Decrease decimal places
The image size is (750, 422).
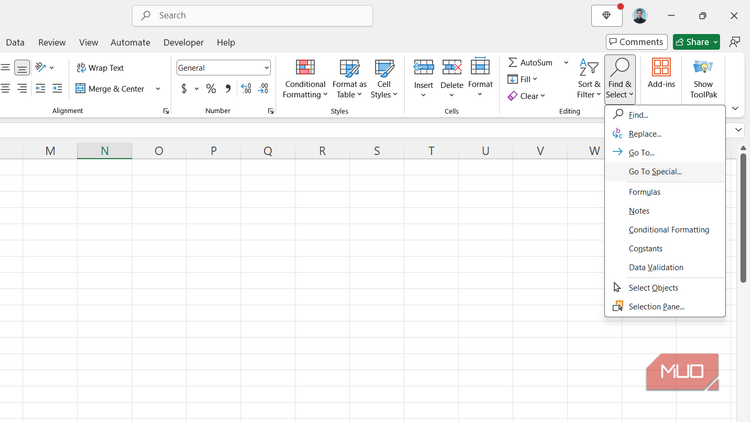point(263,89)
